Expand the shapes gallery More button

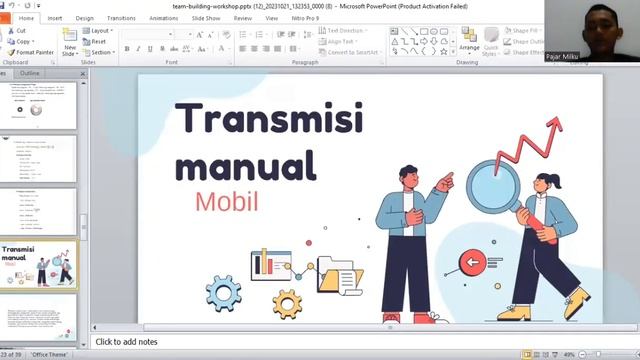point(453,52)
